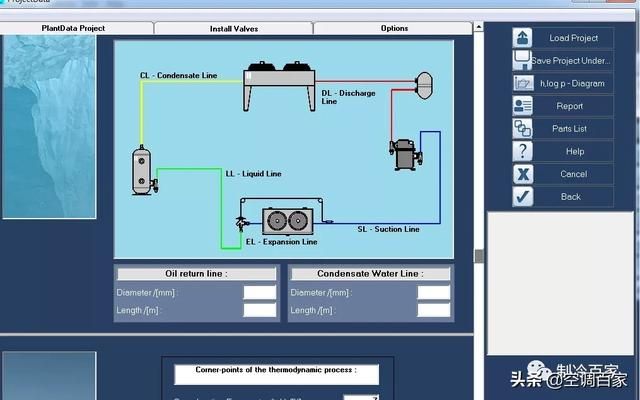This screenshot has height=400, width=640.
Task: Click the Back checkmark icon
Action: click(x=522, y=197)
